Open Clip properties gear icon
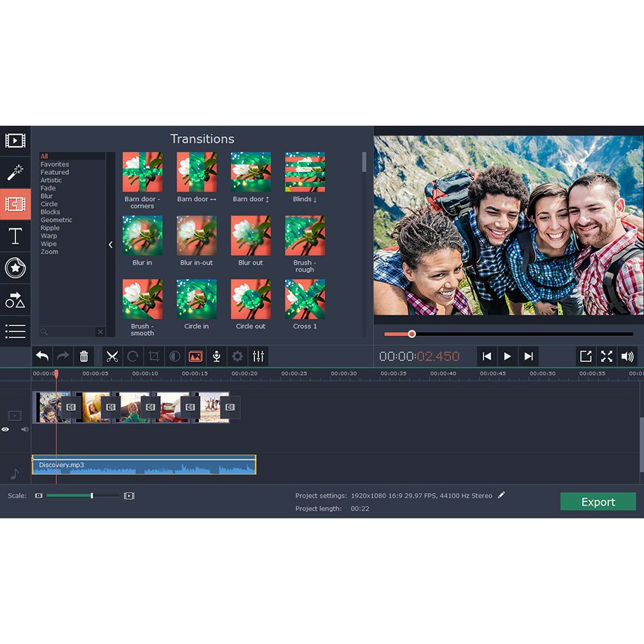 coord(237,356)
